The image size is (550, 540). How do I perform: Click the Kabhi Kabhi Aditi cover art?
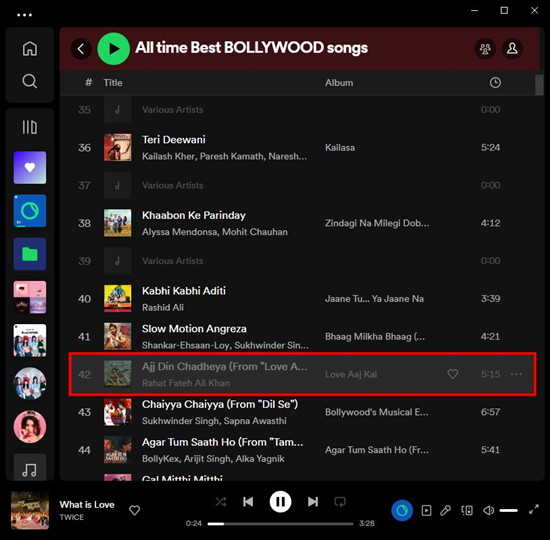tap(118, 299)
